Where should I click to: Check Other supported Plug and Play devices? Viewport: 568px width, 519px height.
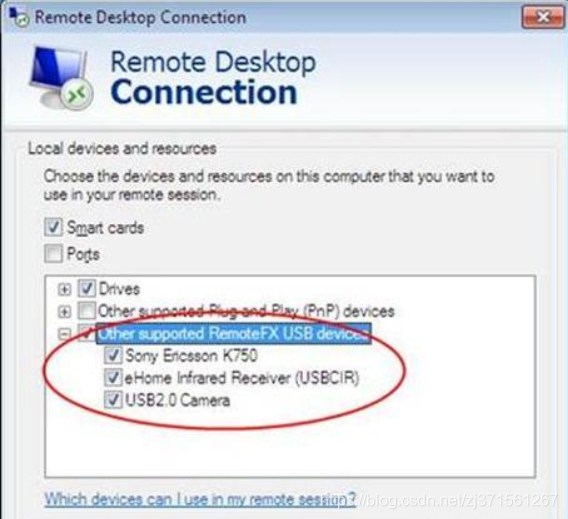pyautogui.click(x=87, y=310)
